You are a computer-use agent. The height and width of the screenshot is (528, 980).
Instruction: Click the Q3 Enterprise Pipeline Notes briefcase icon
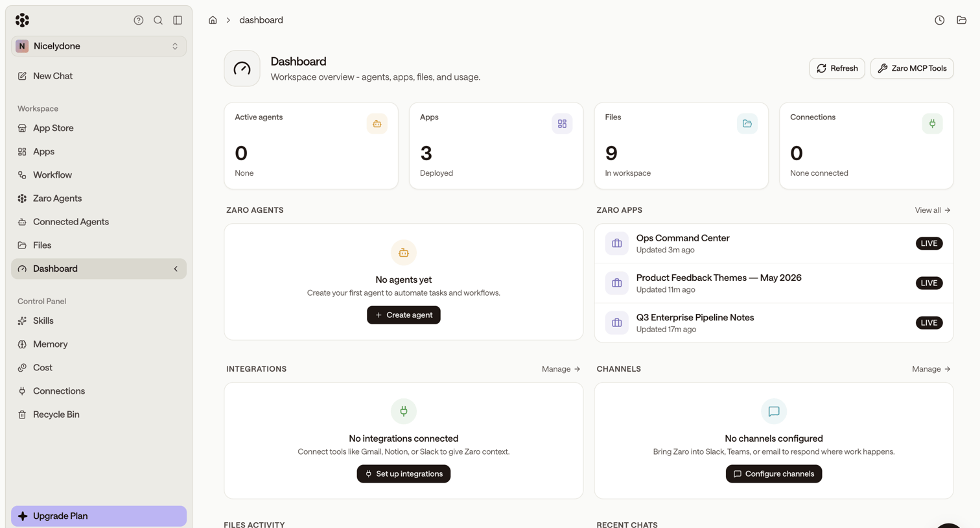[616, 322]
